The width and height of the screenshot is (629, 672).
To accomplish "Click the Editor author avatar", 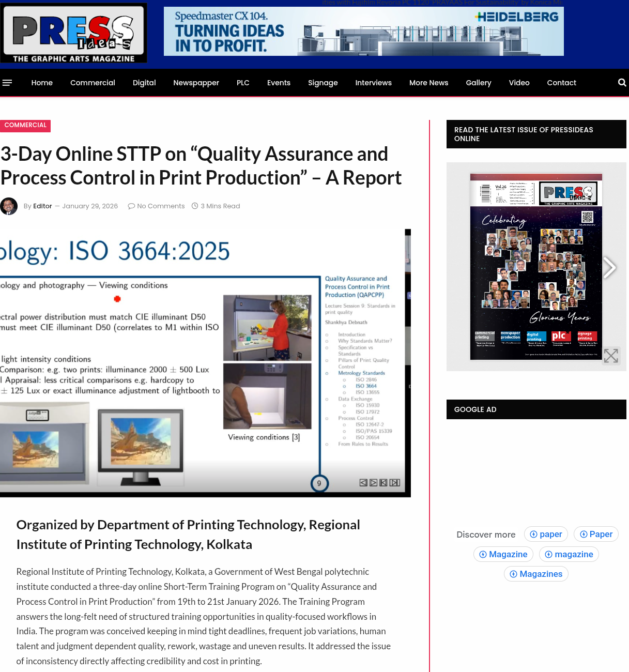I will [9, 206].
